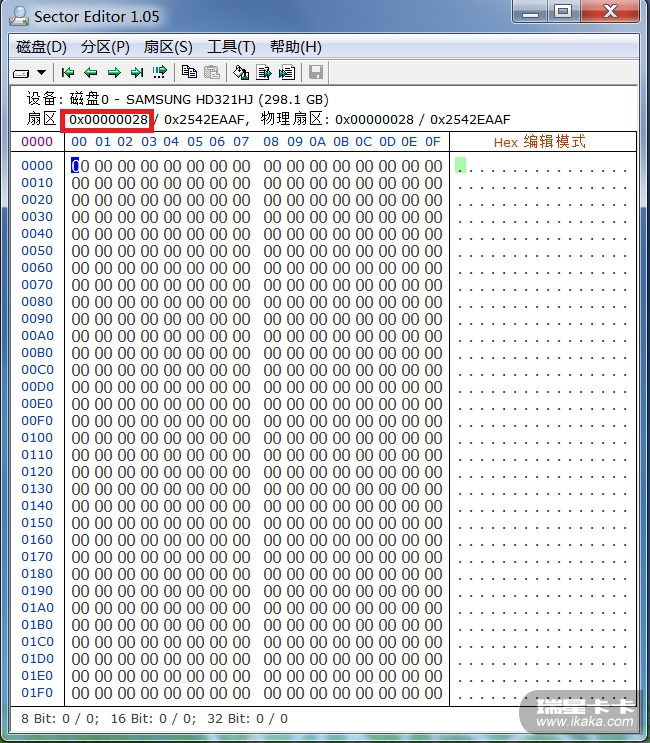Click the 8 Bit: 0 / 0 status entry
The image size is (650, 743).
coord(60,719)
